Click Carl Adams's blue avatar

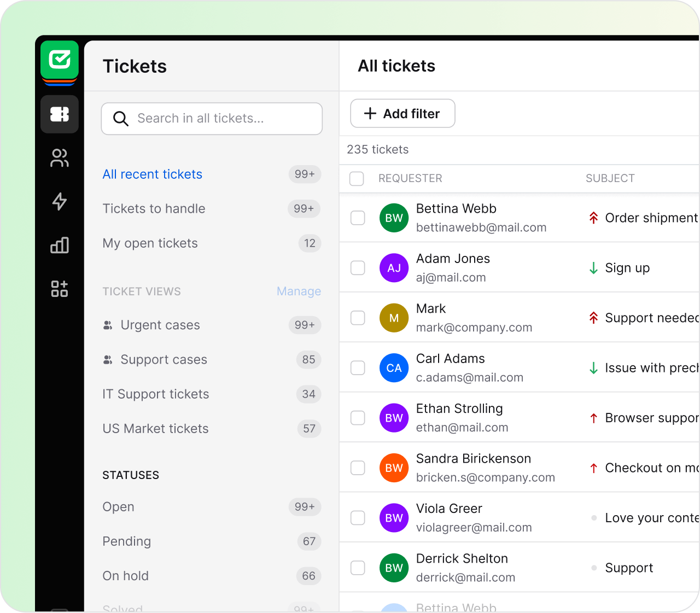click(x=394, y=368)
